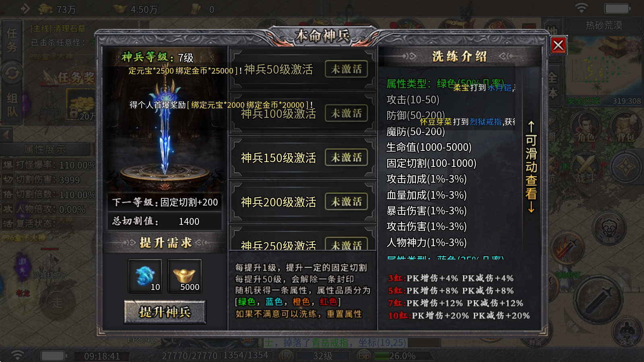Open the 背包 backpack icon
The image size is (644, 362).
tap(625, 127)
